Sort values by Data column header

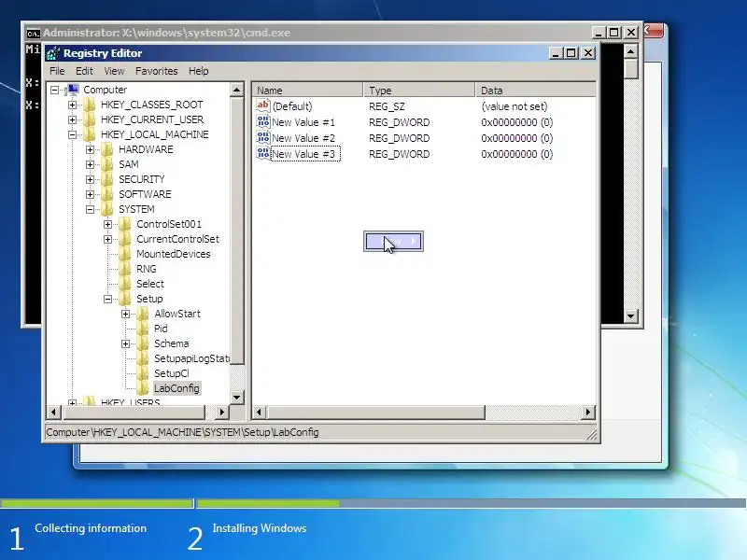tap(535, 90)
